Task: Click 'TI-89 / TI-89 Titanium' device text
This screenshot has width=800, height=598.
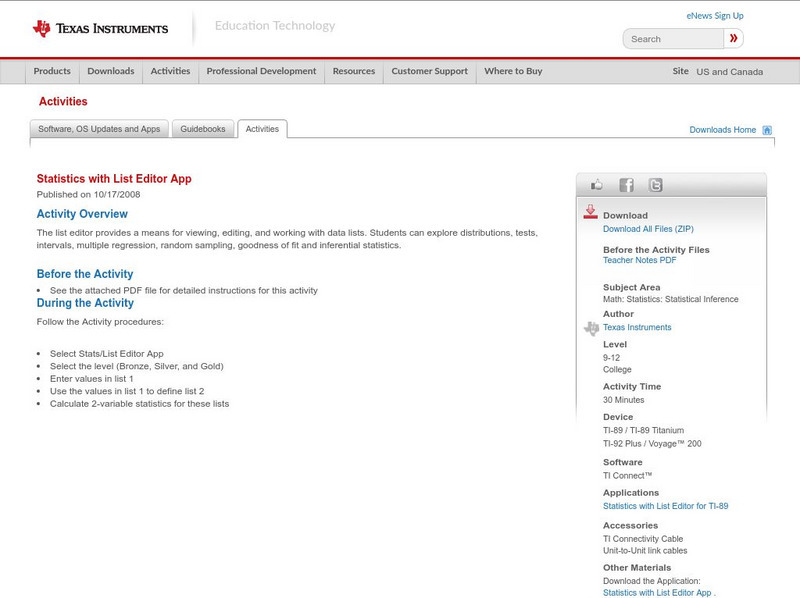Action: click(x=643, y=431)
